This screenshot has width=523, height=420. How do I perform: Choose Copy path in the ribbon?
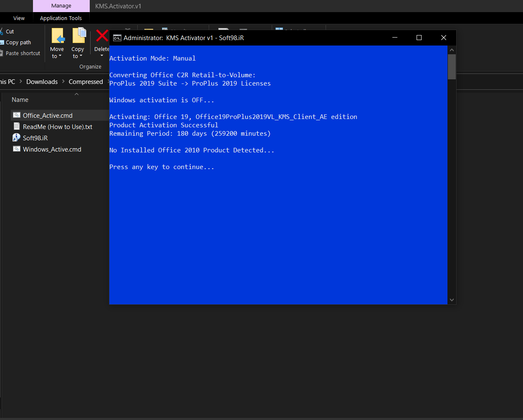pos(15,42)
